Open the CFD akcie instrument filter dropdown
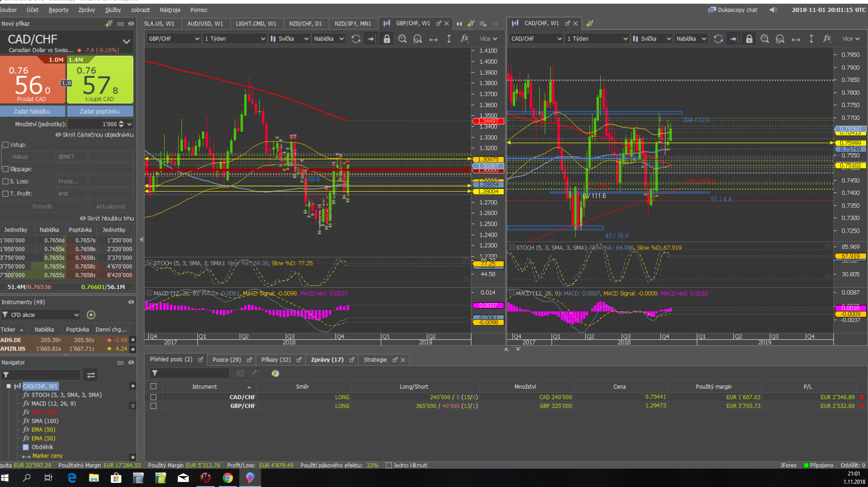This screenshot has width=868, height=487. coord(41,315)
